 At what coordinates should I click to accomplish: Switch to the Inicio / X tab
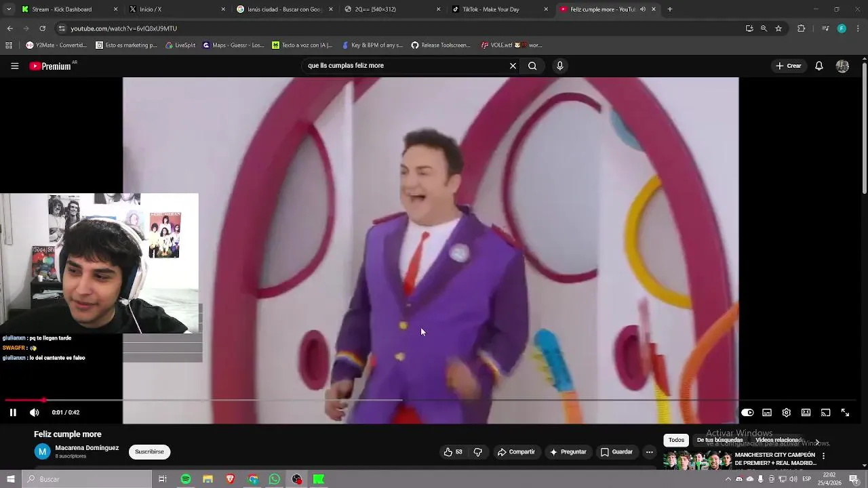click(x=176, y=9)
